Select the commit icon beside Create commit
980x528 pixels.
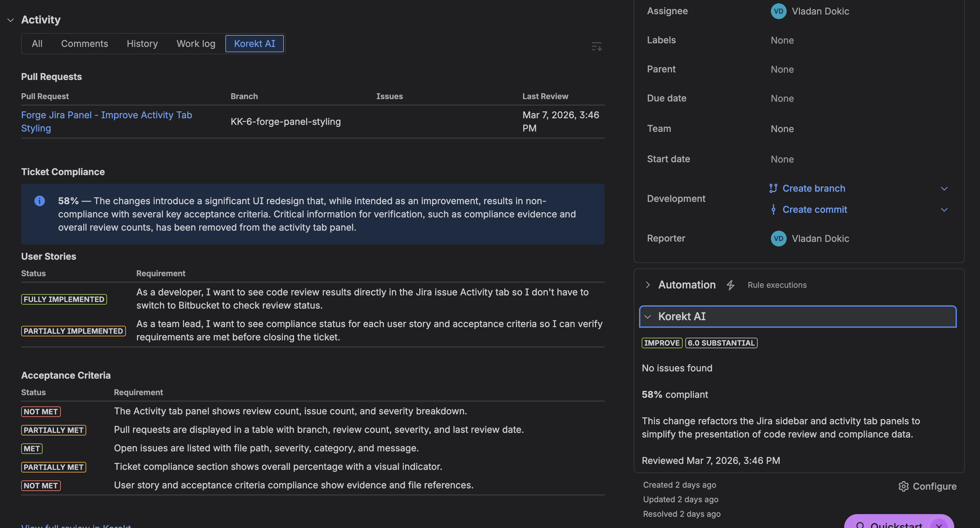[774, 209]
